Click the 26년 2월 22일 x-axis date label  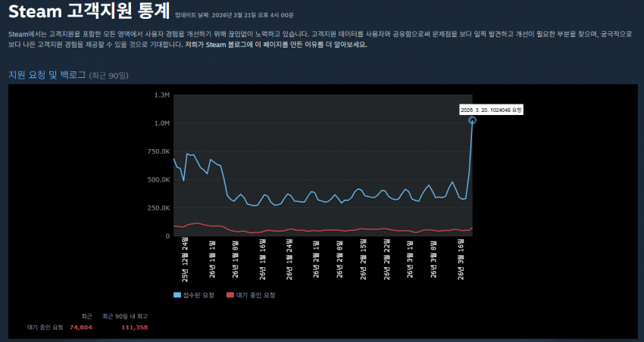tap(387, 260)
